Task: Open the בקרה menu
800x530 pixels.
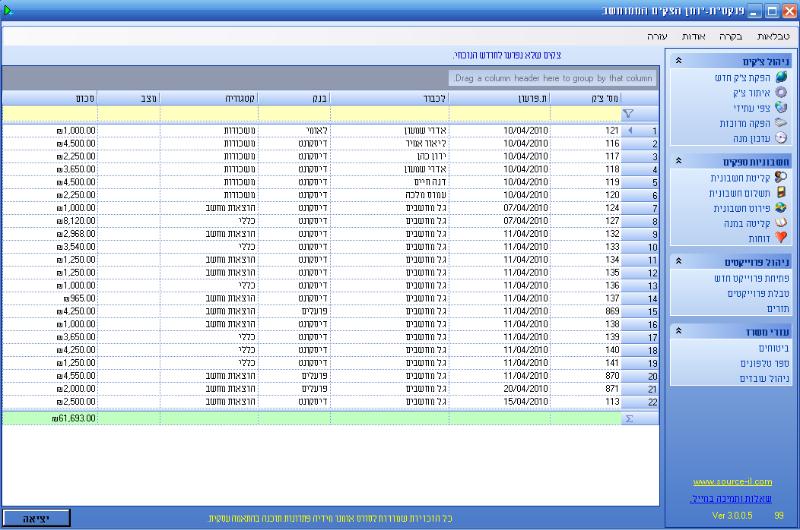Action: click(x=731, y=36)
